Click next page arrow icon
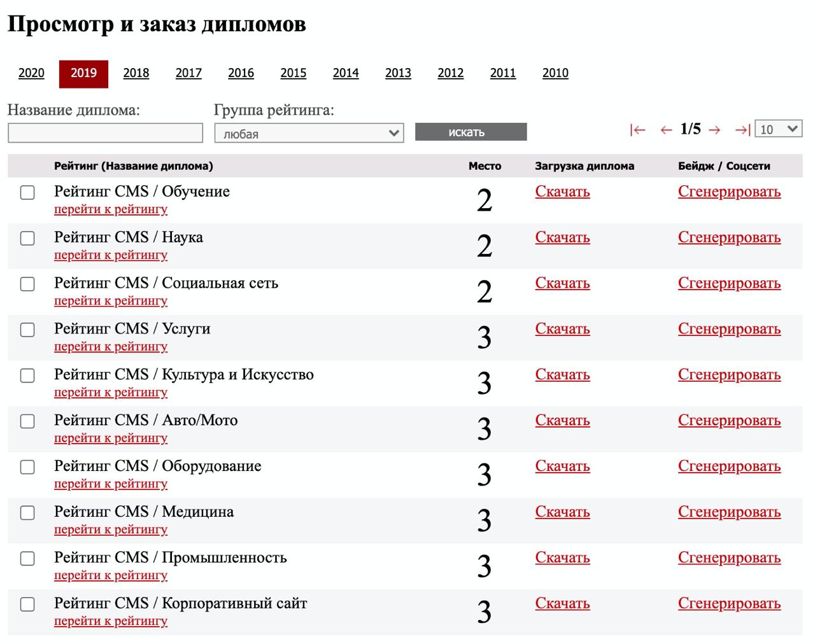Image resolution: width=815 pixels, height=644 pixels. tap(714, 130)
